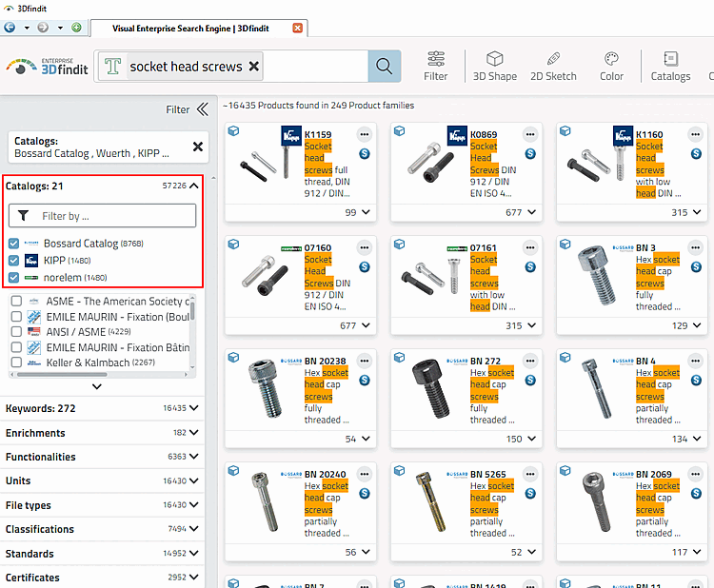Collapse filter panel with double-chevron icon
The width and height of the screenshot is (714, 588).
coord(202,109)
